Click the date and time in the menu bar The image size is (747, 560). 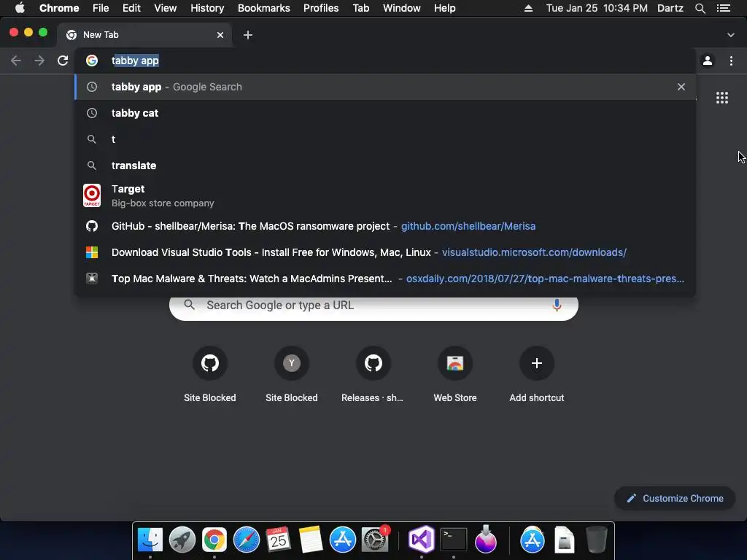(x=597, y=8)
